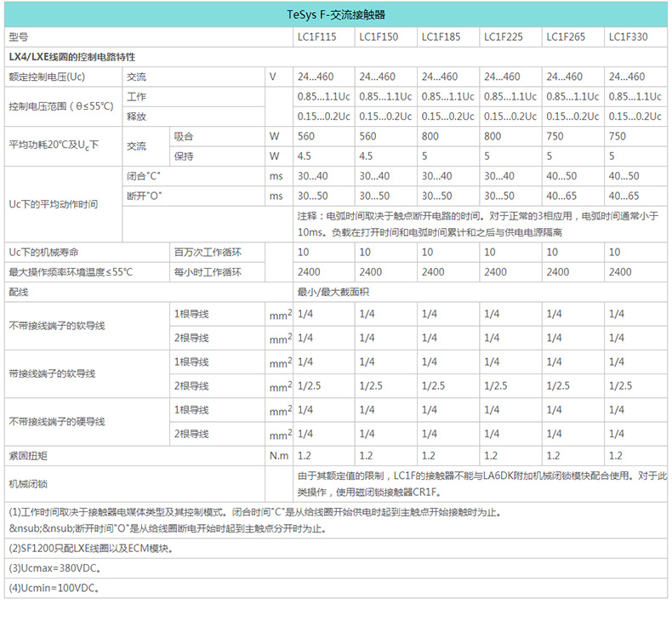672x621 pixels.
Task: Select the LC1F115 column header
Action: pyautogui.click(x=316, y=37)
